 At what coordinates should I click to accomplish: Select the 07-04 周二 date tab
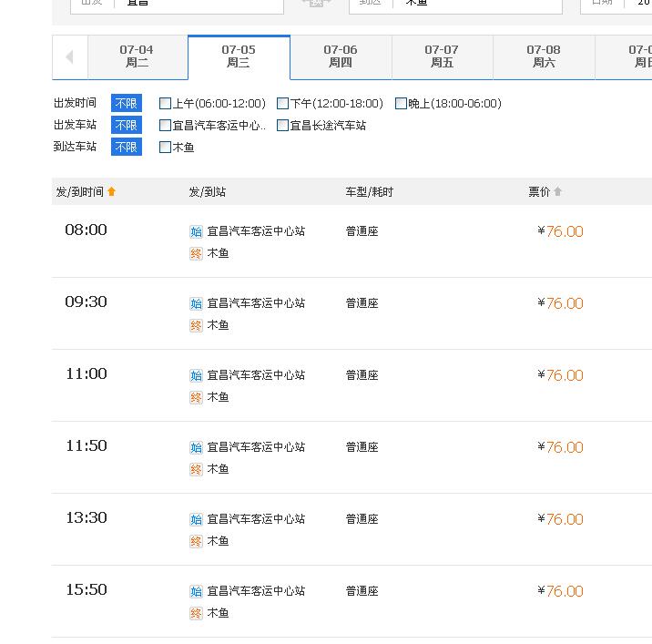click(138, 56)
